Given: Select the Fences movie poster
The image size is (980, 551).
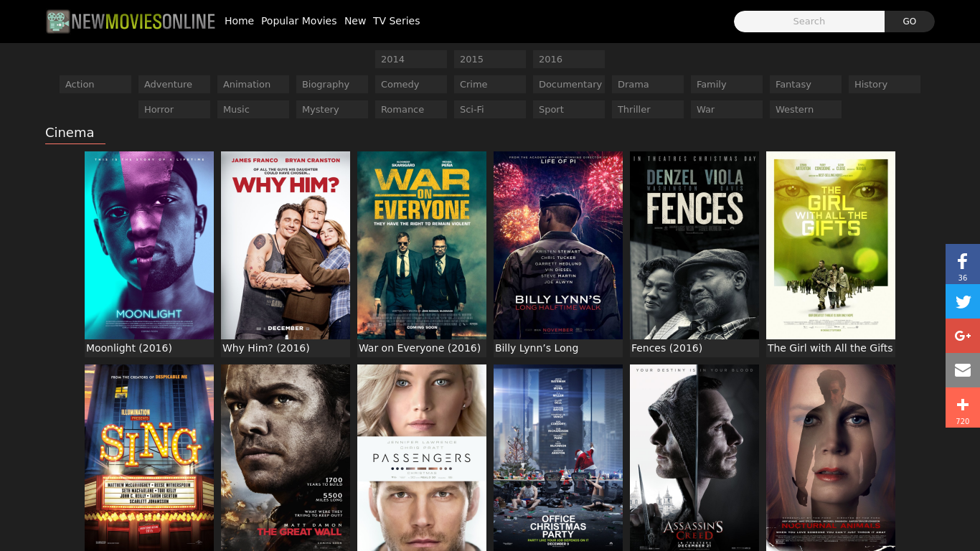Looking at the screenshot, I should pyautogui.click(x=694, y=245).
